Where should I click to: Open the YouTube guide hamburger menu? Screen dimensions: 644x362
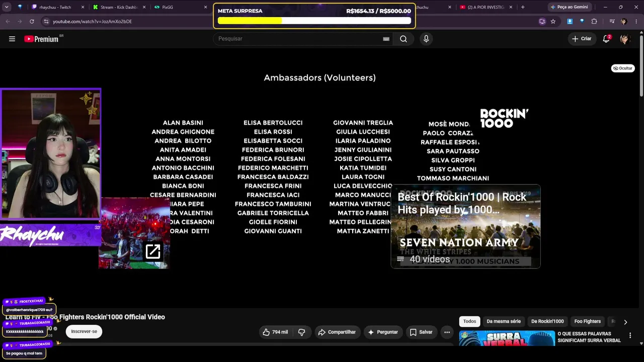12,39
